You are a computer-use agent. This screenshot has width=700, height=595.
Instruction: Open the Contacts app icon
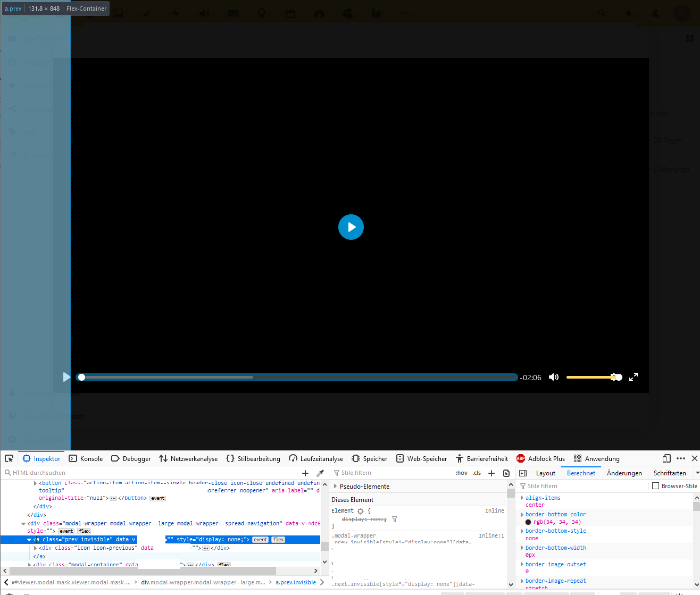348,12
